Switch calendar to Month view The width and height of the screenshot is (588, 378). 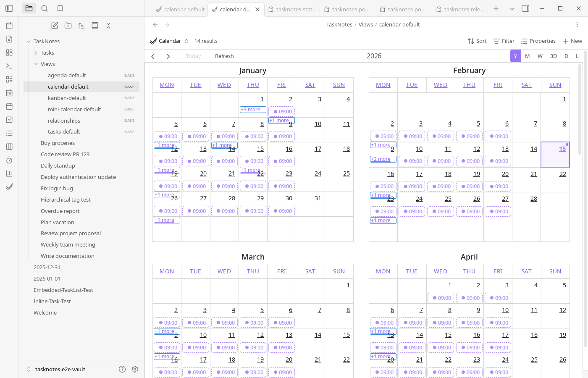point(528,56)
